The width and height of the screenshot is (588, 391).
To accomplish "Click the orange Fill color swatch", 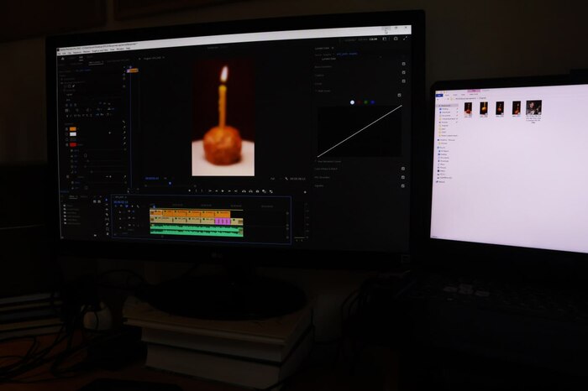I will coord(73,129).
